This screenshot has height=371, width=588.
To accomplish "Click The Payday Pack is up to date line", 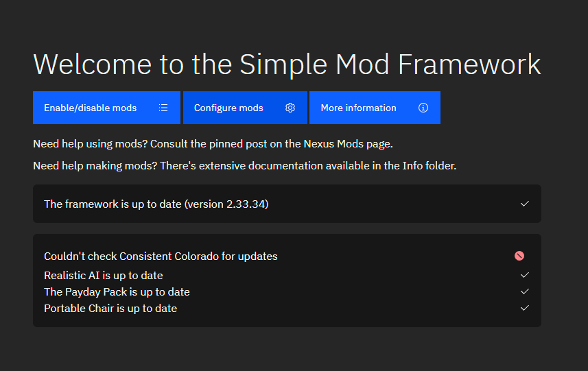I will point(117,291).
